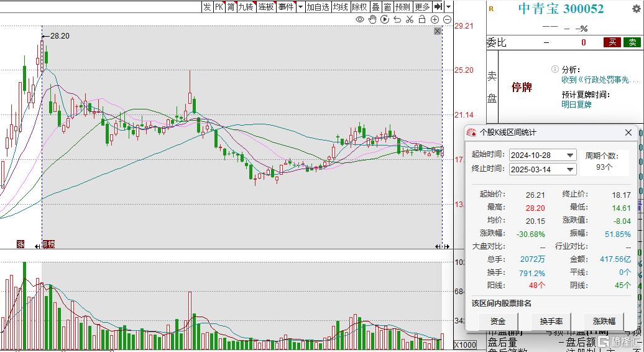Rank stocks by 资金 button

[498, 321]
